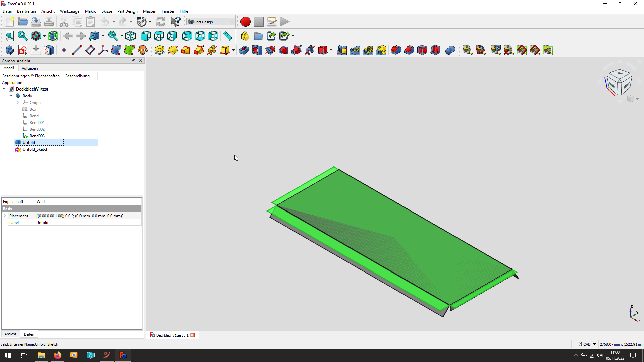Collapse the Body tree branch
The image size is (644, 362).
coord(11,96)
